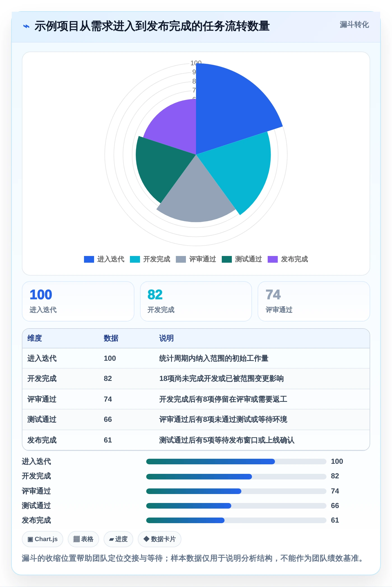Click description 评审通过后有8项未通过测试或等待环境
The width and height of the screenshot is (392, 587).
click(223, 420)
